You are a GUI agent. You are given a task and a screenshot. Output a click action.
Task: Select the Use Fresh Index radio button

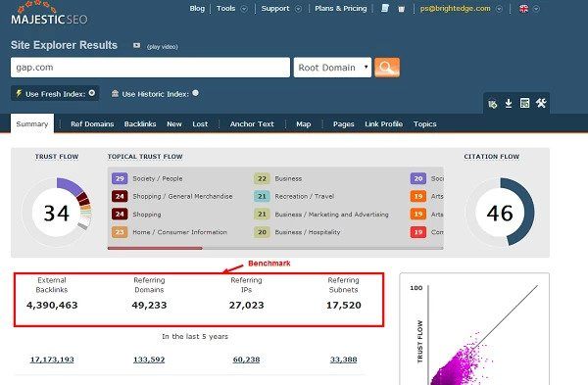coord(92,93)
